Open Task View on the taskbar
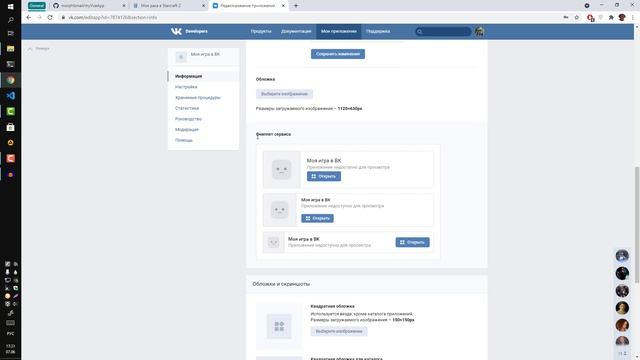The width and height of the screenshot is (640, 360). pyautogui.click(x=11, y=33)
